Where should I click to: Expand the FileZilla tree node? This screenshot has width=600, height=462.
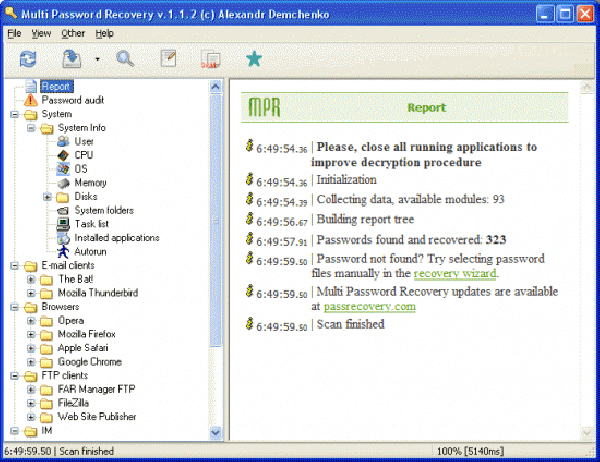(x=31, y=403)
